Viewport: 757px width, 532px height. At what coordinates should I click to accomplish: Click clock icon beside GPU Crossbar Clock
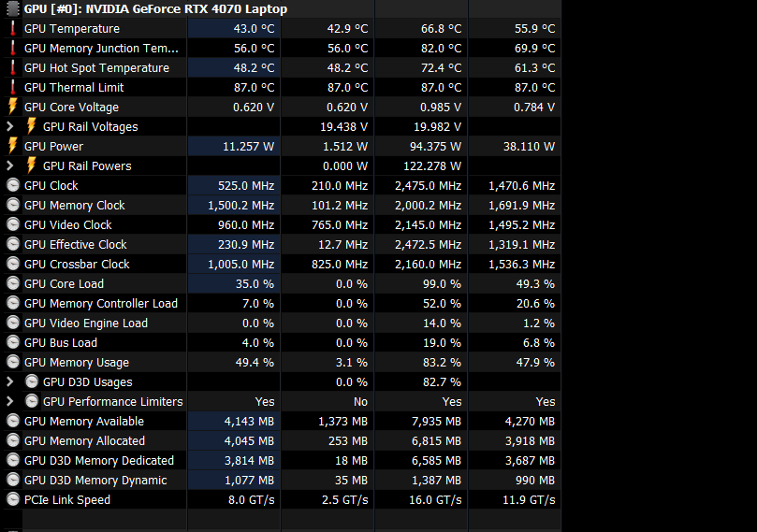(13, 265)
